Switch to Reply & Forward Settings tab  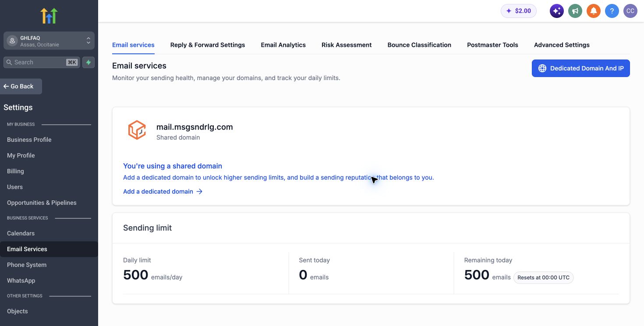pos(208,45)
